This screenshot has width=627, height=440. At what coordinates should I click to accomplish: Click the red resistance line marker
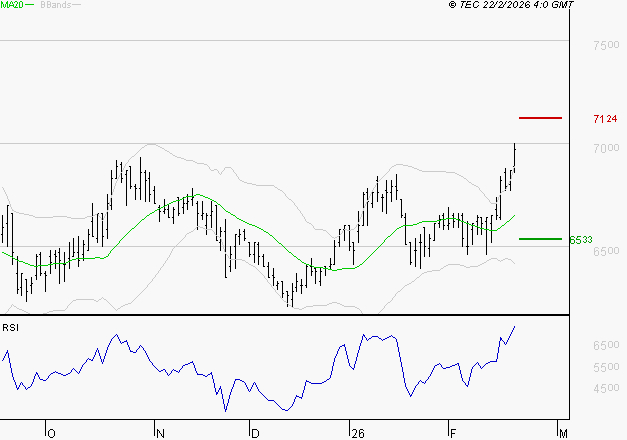click(x=540, y=118)
